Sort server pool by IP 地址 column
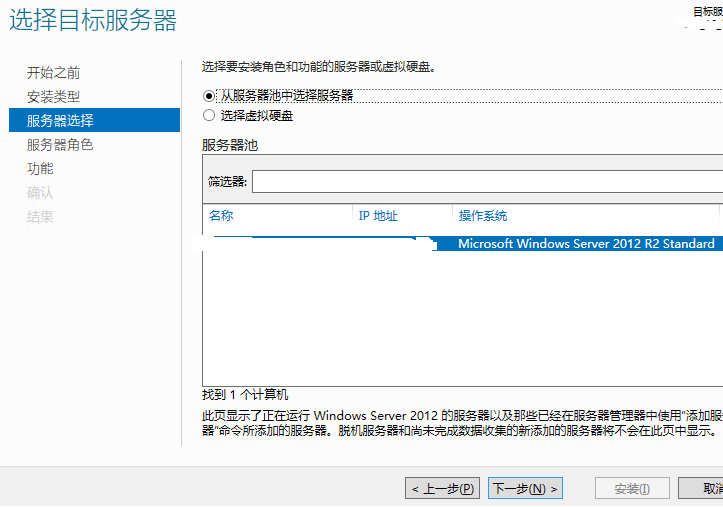The image size is (723, 507). (378, 216)
